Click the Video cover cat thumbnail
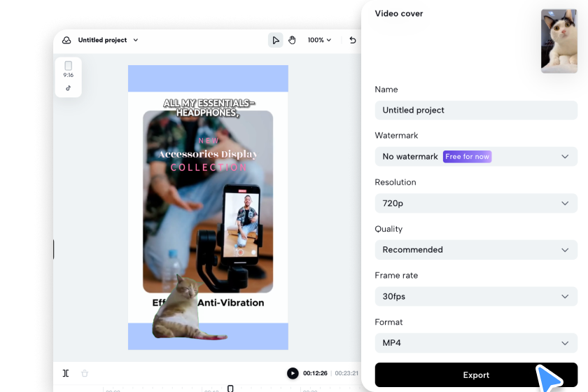The image size is (588, 392). [x=559, y=41]
